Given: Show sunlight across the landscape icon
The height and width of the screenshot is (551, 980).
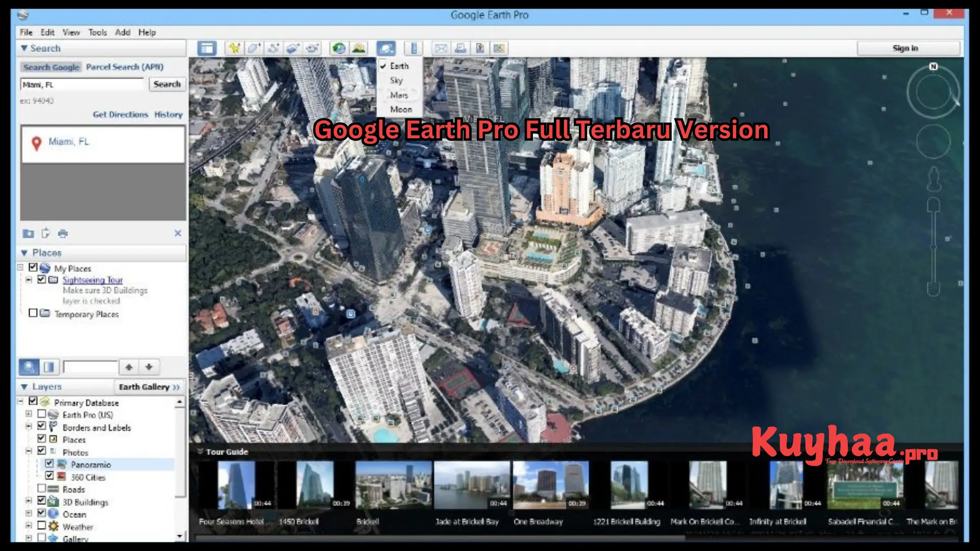Looking at the screenshot, I should (359, 48).
